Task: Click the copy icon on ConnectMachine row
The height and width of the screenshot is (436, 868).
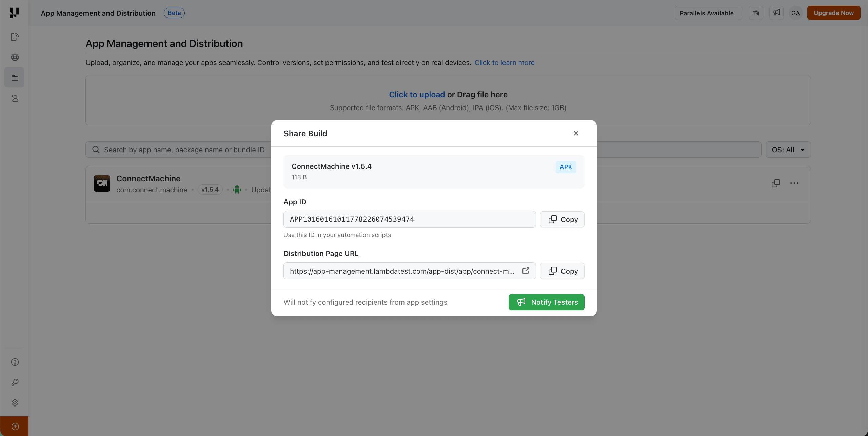Action: coord(776,183)
